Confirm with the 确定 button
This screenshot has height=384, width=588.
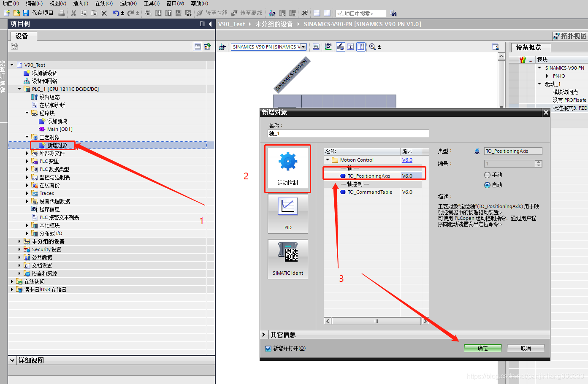pyautogui.click(x=483, y=348)
